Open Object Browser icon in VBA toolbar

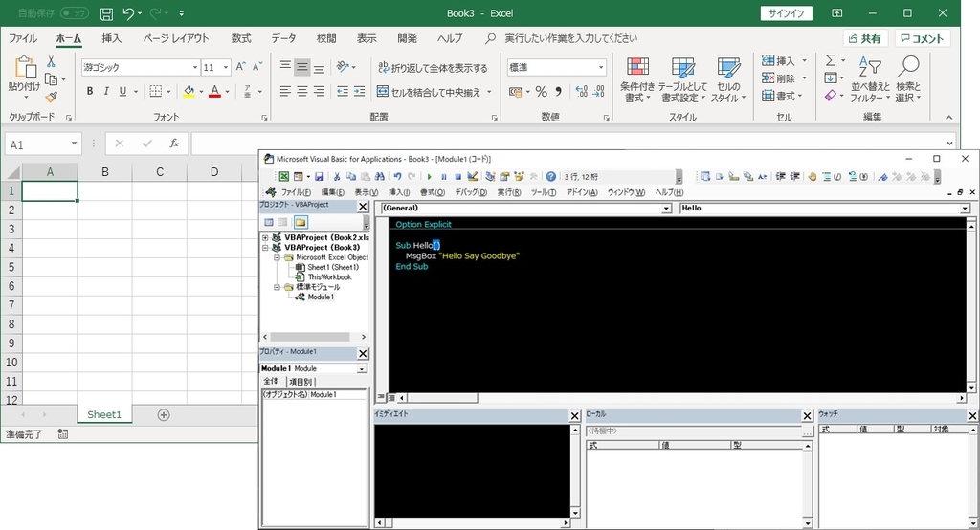click(519, 177)
